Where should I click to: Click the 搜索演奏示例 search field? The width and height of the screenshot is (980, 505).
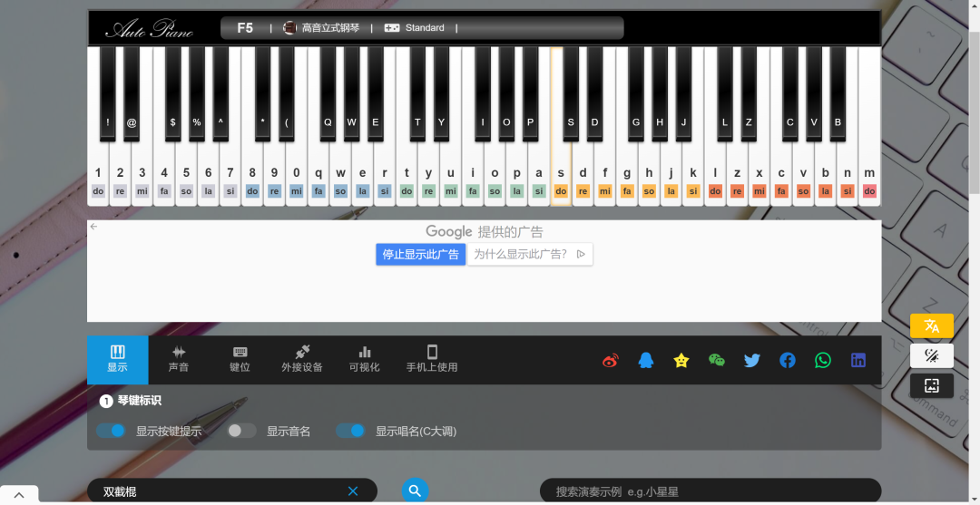click(710, 491)
